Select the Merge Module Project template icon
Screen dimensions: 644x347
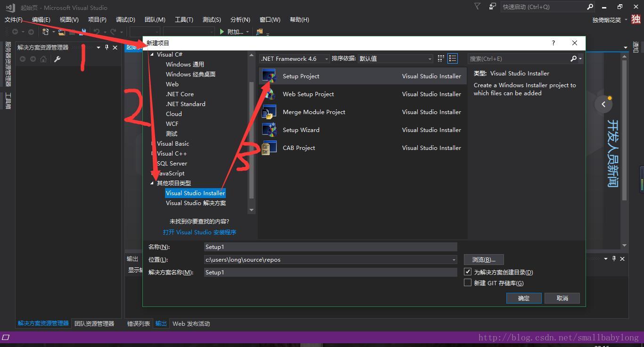269,112
